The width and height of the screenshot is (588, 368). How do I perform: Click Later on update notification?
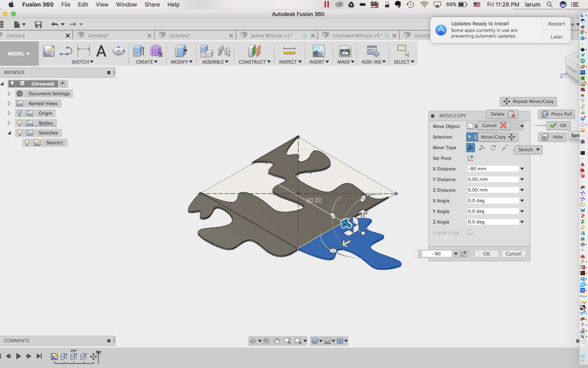tap(556, 37)
